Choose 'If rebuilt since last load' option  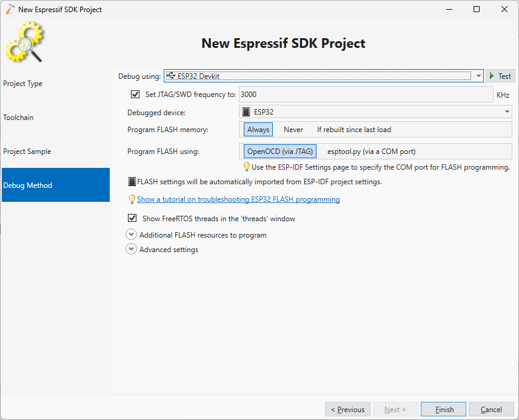(x=353, y=130)
